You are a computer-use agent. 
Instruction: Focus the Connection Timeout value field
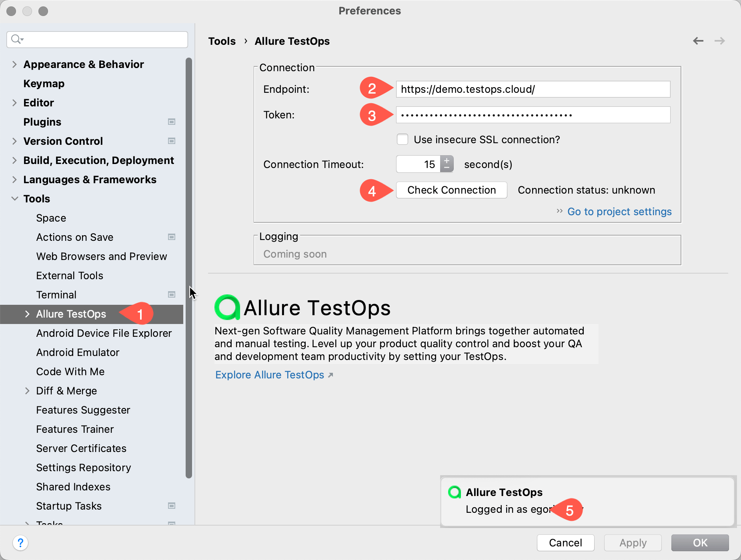(419, 164)
